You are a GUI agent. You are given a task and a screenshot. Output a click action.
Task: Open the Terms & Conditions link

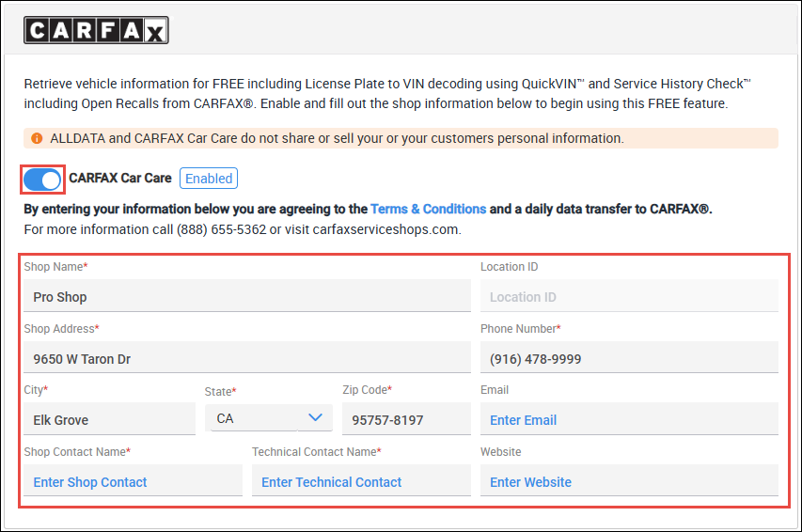pyautogui.click(x=428, y=209)
